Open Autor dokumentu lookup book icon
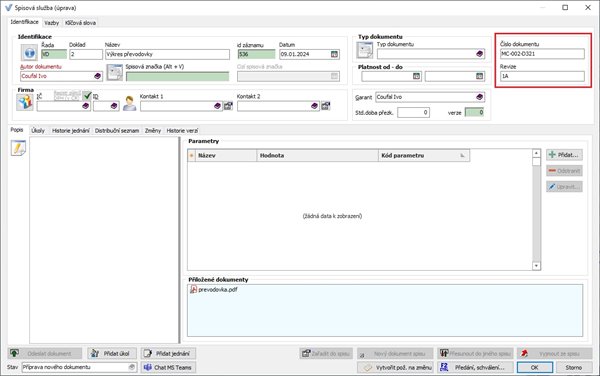 tap(98, 76)
